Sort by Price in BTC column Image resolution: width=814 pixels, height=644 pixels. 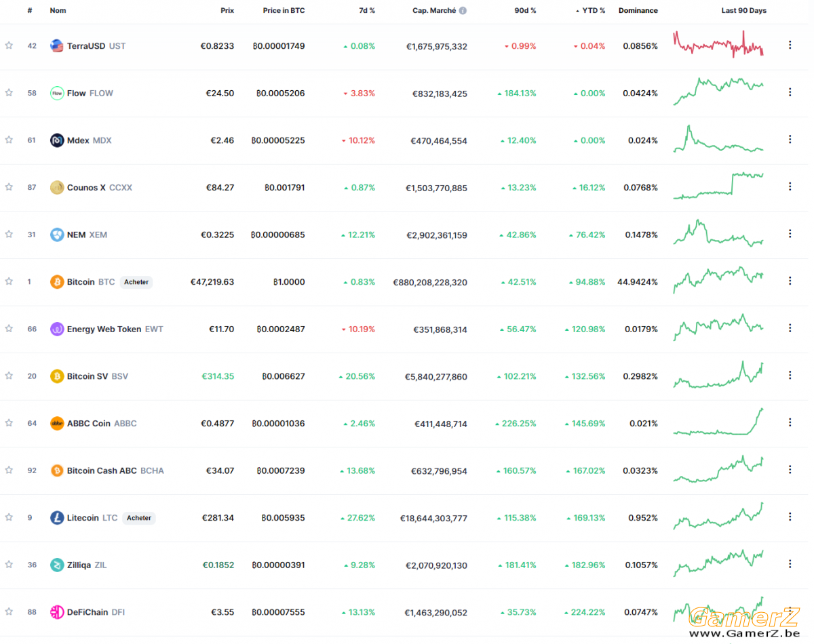[x=284, y=11]
